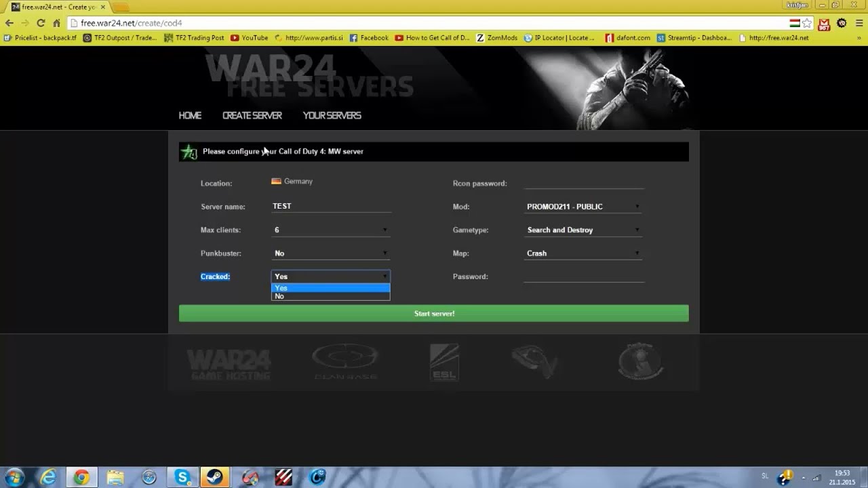Open a new browser tab
Screen dimensions: 868x488
120,7
